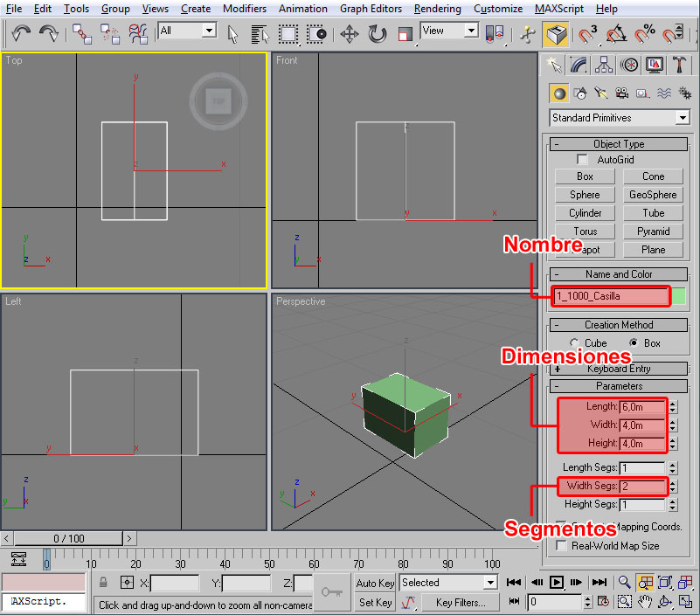This screenshot has width=700, height=615.
Task: Switch to the Lights category icon
Action: click(x=600, y=93)
